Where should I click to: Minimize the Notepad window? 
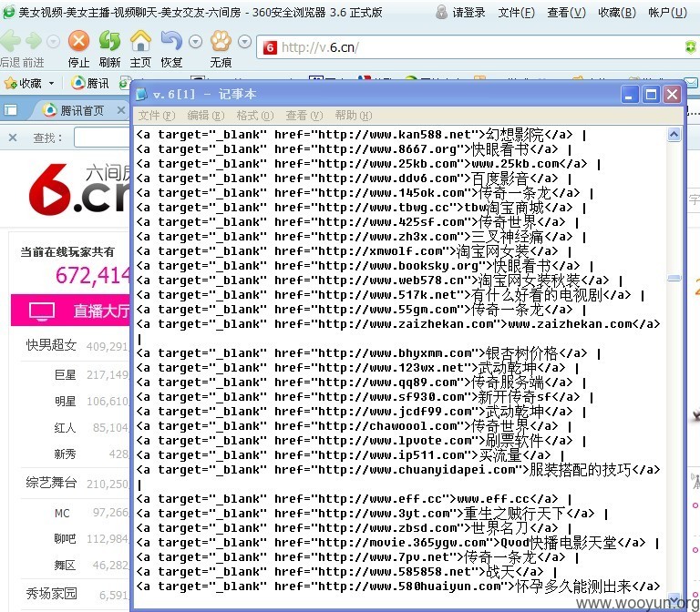pos(630,95)
